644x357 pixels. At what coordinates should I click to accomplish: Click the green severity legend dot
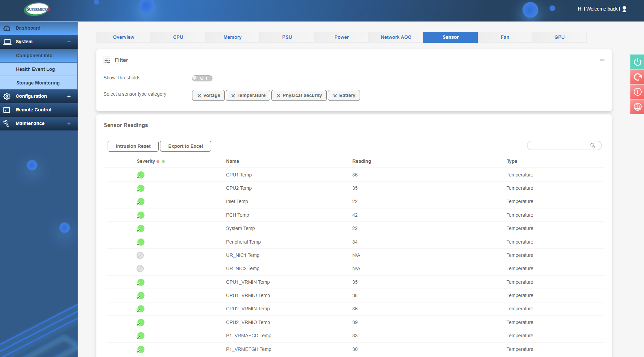163,161
